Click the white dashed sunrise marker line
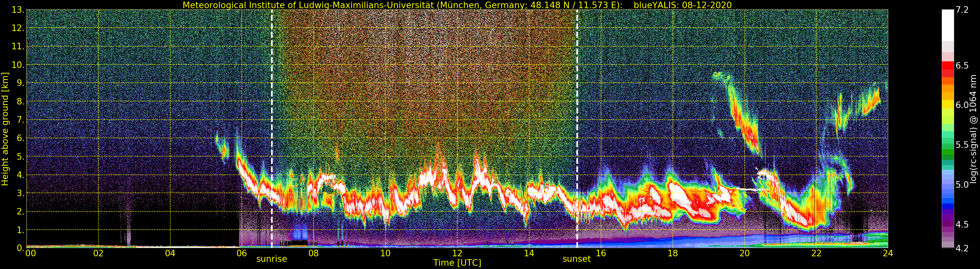Screen dimensions: 980x269 (272, 129)
